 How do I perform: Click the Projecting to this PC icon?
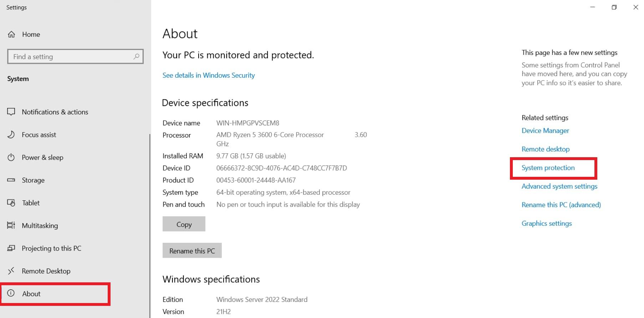(x=11, y=248)
